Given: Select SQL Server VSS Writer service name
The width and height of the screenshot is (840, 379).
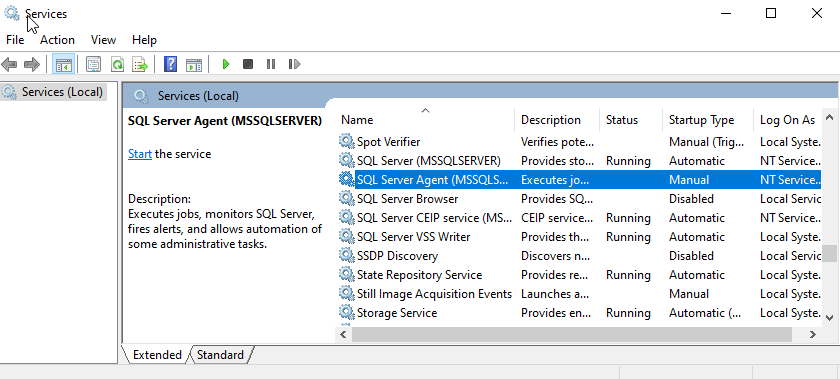Looking at the screenshot, I should 414,236.
